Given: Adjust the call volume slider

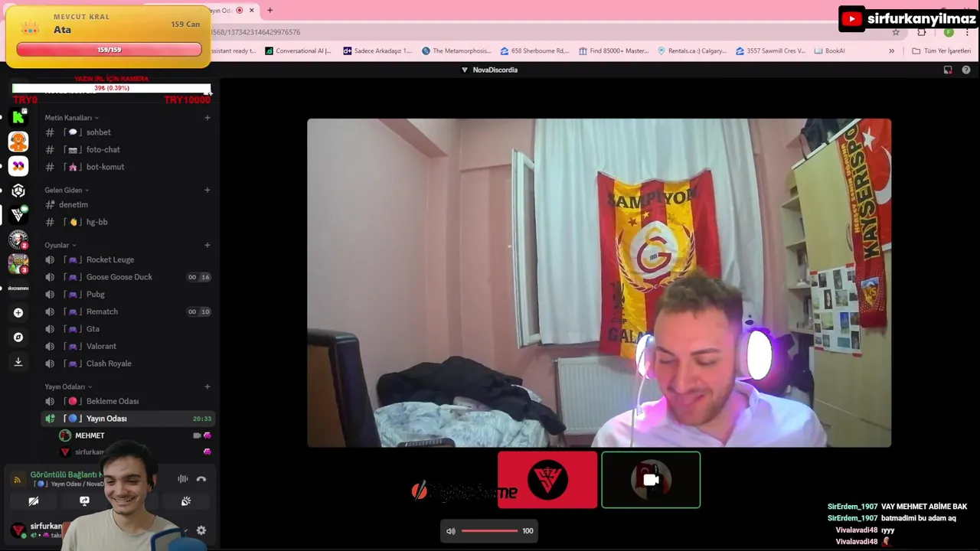Looking at the screenshot, I should click(490, 531).
